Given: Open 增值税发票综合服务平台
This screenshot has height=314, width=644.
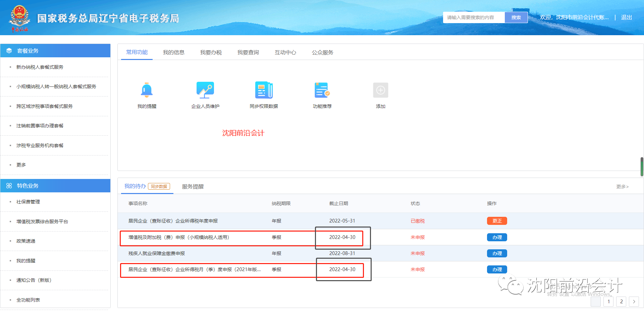Looking at the screenshot, I should coord(42,222).
